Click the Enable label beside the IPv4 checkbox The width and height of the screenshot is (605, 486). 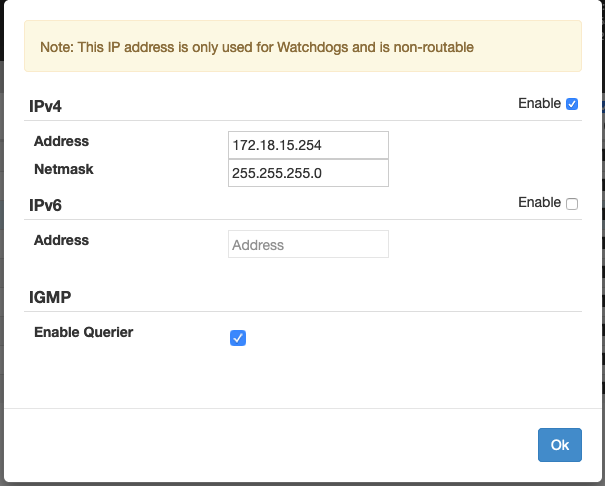tap(539, 103)
